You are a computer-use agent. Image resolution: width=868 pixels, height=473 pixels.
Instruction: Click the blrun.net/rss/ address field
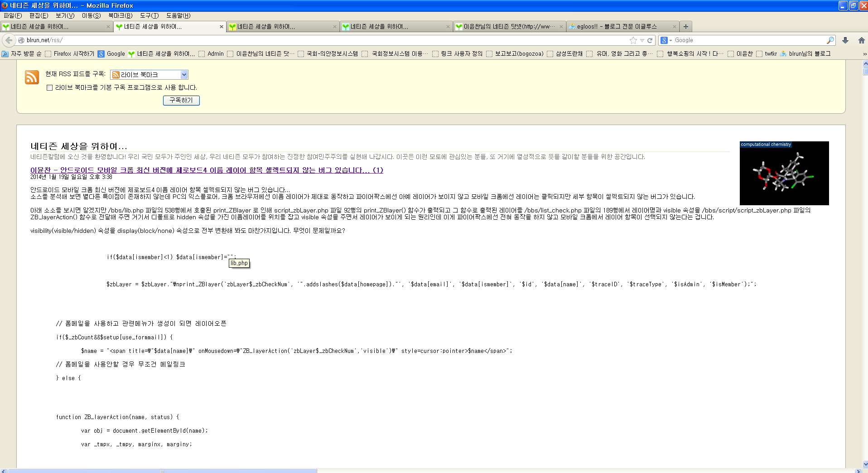pos(326,40)
